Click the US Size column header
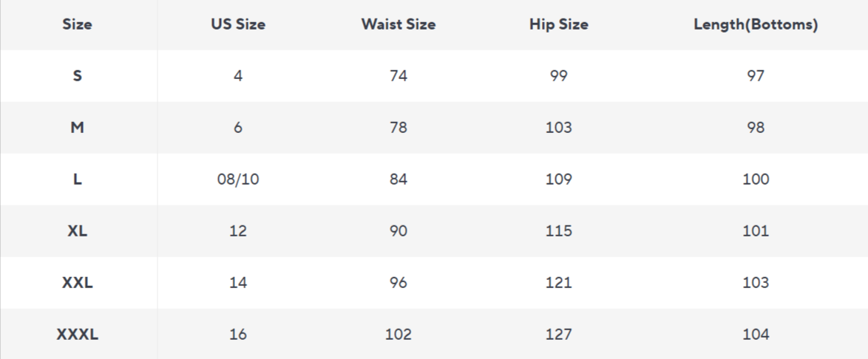This screenshot has height=359, width=868. (238, 24)
